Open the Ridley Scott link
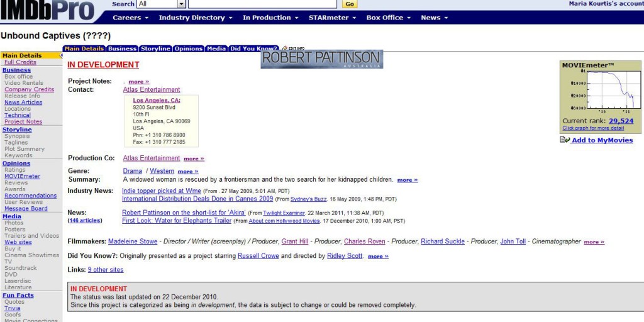 [x=345, y=256]
